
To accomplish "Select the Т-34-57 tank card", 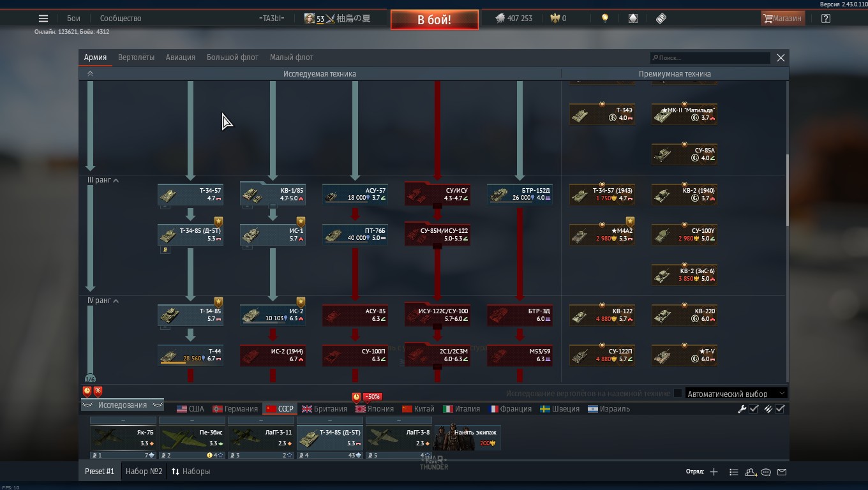I will click(x=190, y=195).
